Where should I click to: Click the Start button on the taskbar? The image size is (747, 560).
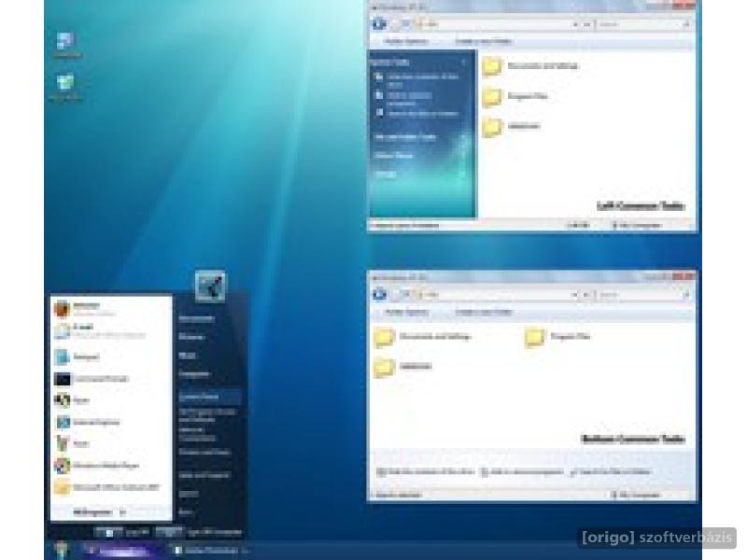pos(61,550)
